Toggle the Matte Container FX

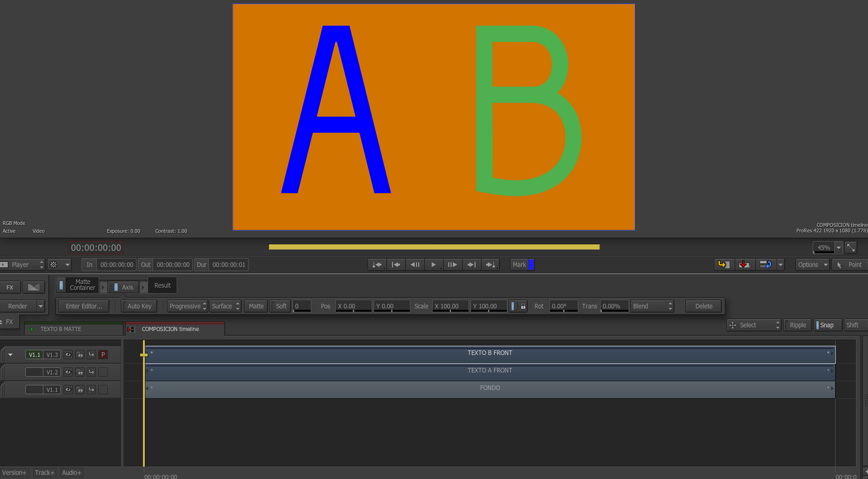click(61, 285)
